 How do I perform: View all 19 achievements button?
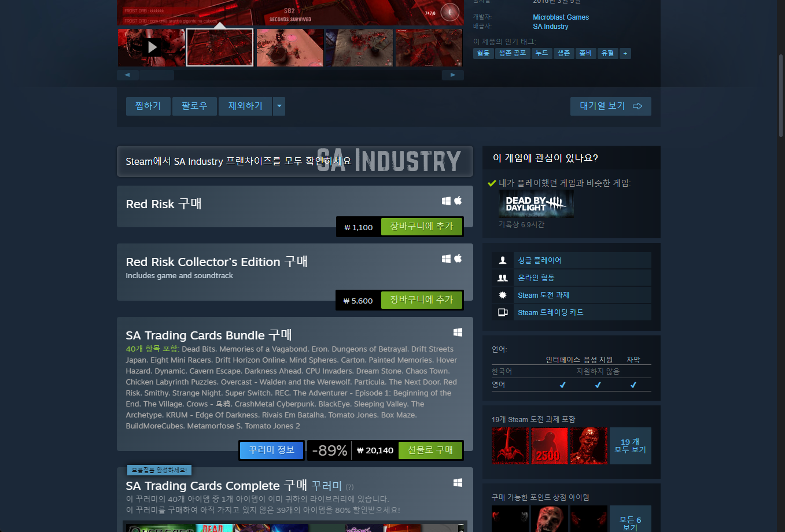[631, 446]
